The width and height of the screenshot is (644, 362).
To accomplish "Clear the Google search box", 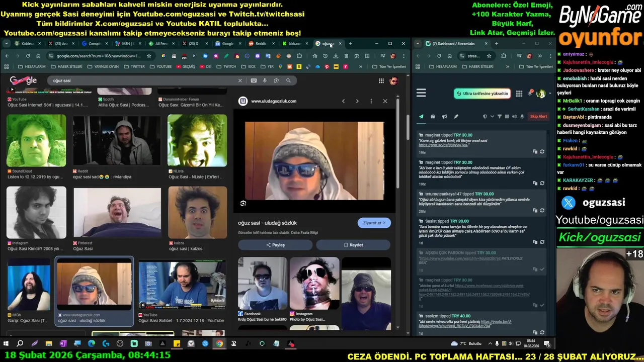I will 240,80.
